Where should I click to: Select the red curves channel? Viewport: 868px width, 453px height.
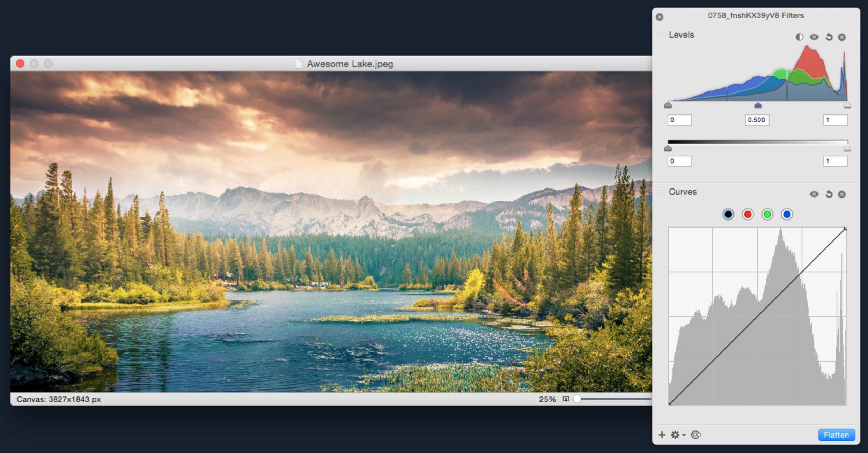pyautogui.click(x=748, y=214)
